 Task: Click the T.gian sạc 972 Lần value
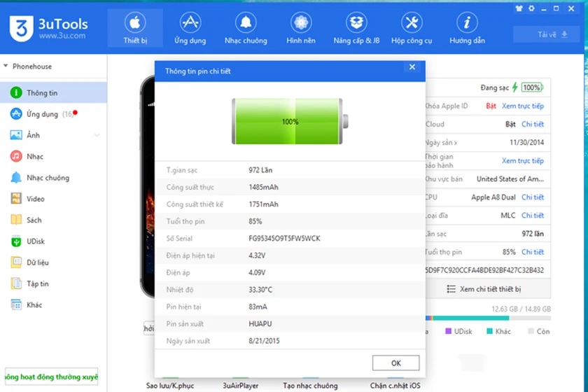click(260, 170)
